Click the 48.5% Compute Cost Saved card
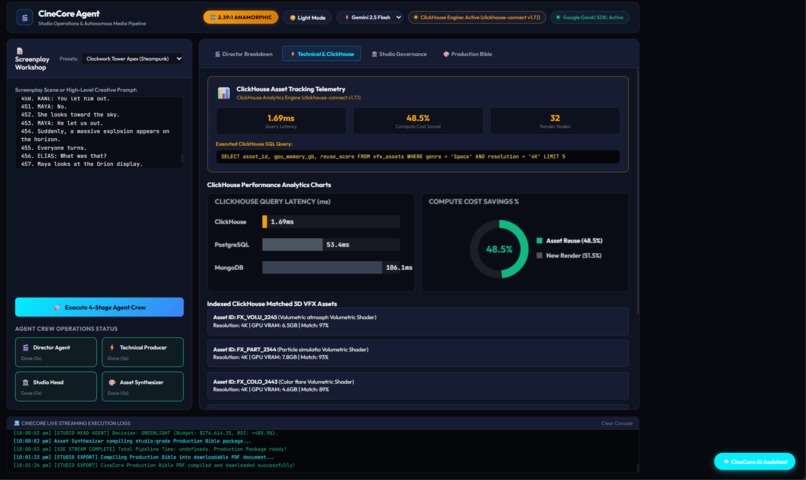Screen dimensions: 806x480 [418, 121]
